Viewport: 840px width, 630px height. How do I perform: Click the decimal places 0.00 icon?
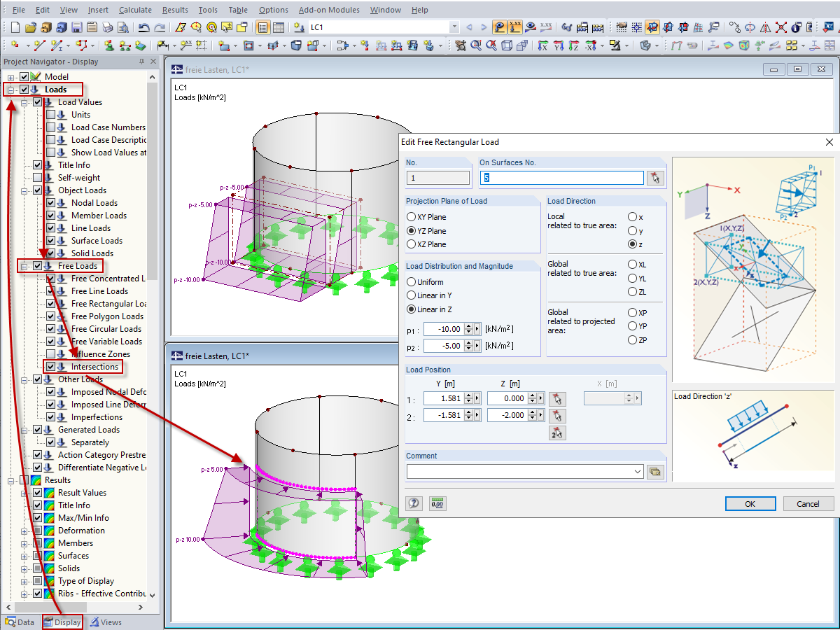pyautogui.click(x=437, y=503)
